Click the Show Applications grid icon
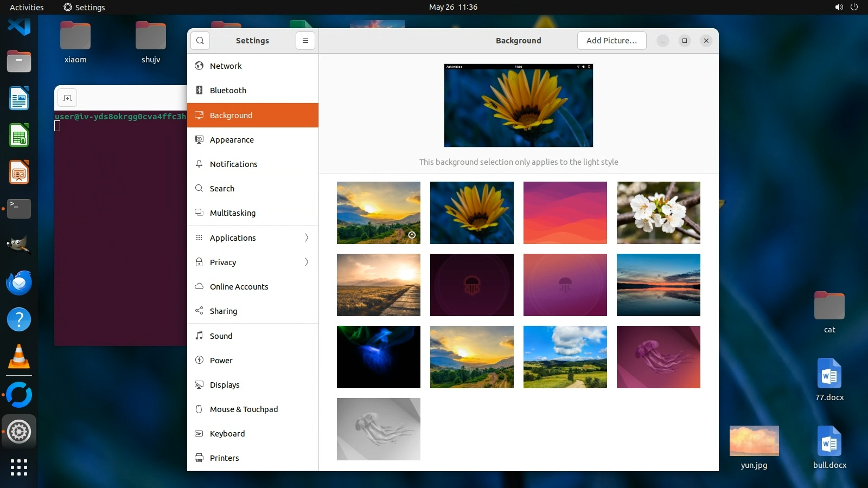 click(x=19, y=467)
